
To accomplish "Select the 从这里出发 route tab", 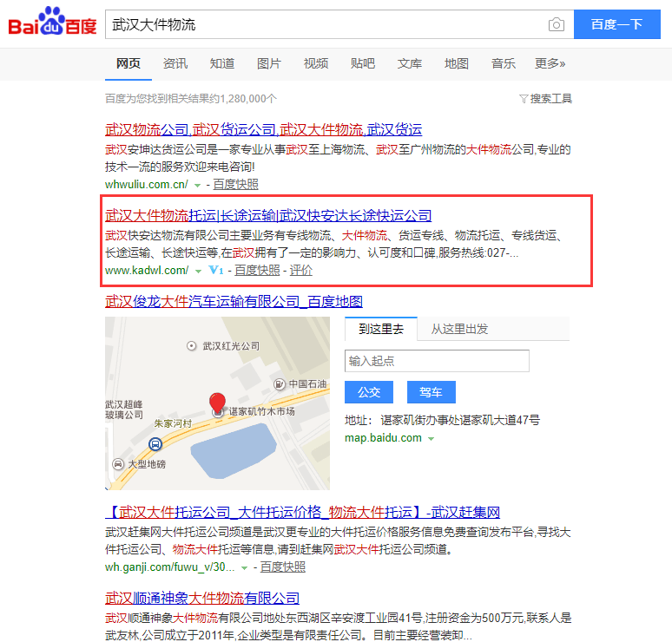I will coord(459,329).
